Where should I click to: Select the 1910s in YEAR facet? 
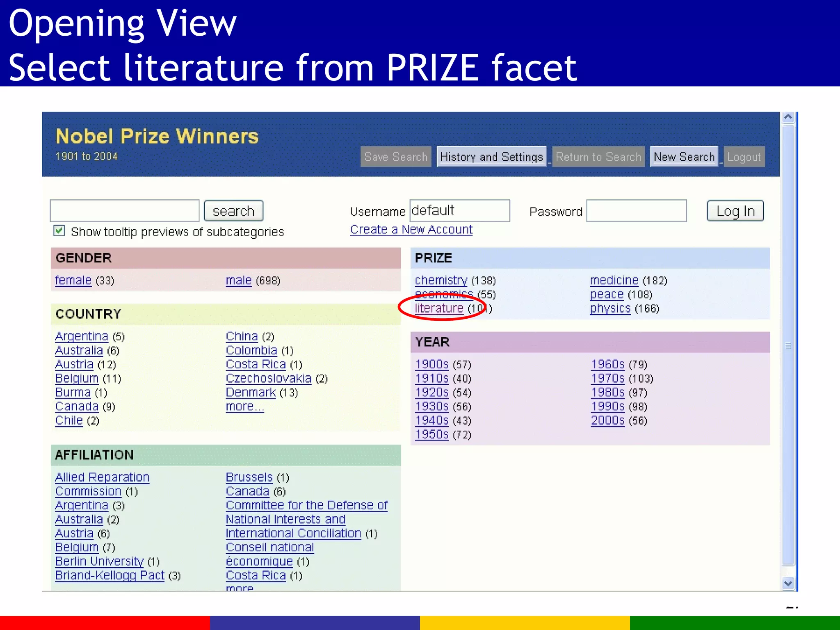coord(432,378)
